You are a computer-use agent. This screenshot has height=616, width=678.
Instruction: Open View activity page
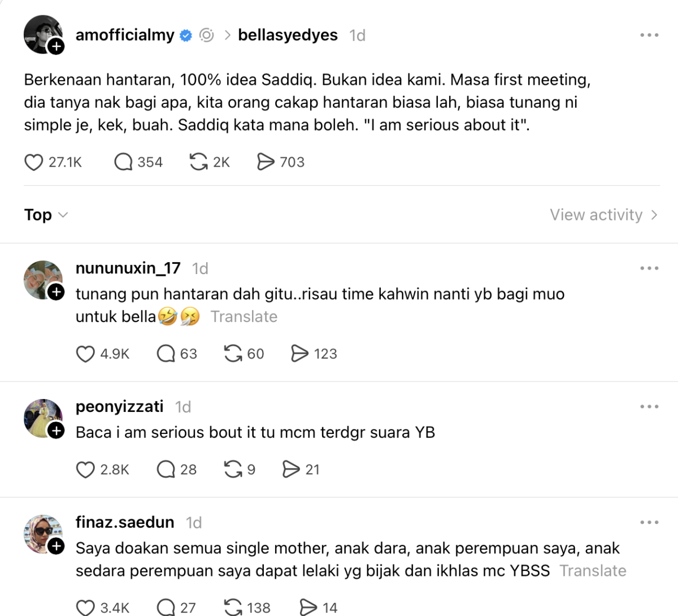coord(603,215)
